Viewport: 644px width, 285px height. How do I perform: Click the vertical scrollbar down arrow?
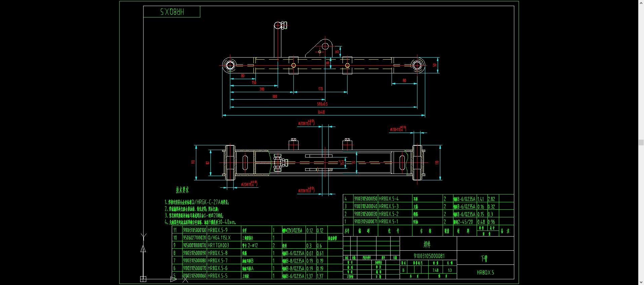(x=641, y=282)
